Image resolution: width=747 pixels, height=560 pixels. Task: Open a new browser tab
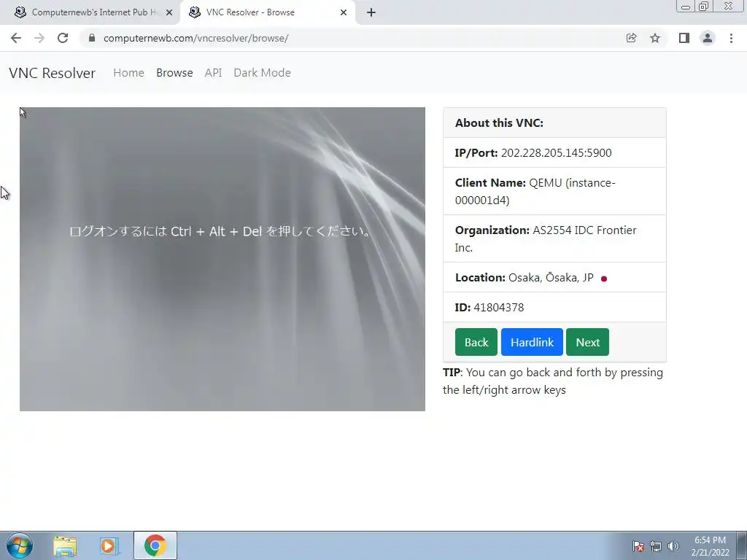point(371,12)
